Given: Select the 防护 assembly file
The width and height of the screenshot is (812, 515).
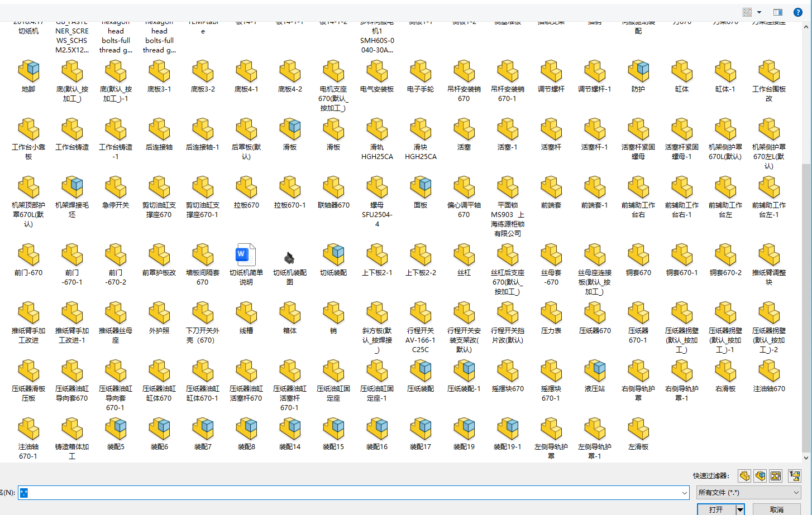Looking at the screenshot, I should pos(638,78).
